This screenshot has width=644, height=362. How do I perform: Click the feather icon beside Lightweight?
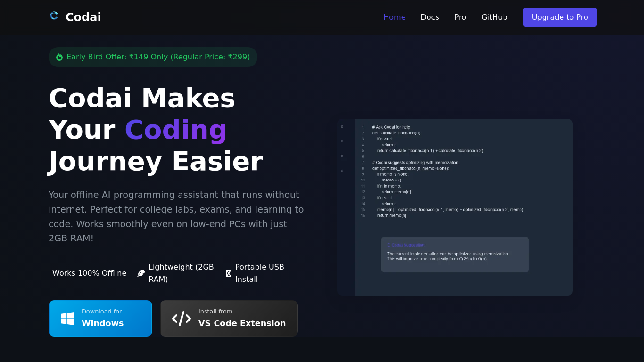point(140,273)
